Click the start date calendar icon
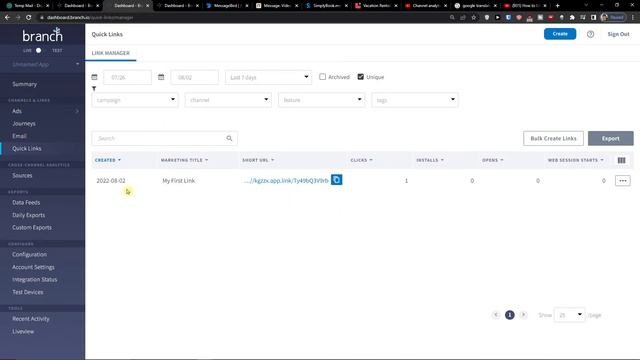Screen dimensions: 640x360 pos(95,77)
